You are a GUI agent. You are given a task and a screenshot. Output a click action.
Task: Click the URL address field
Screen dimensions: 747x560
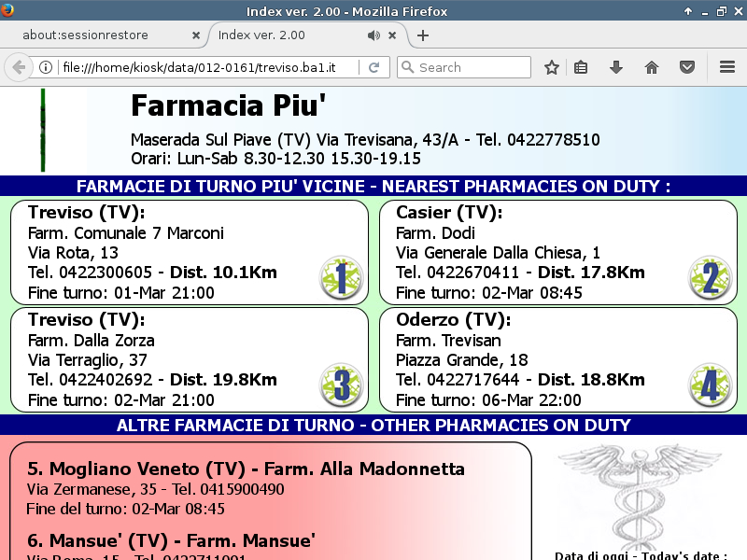[x=205, y=67]
